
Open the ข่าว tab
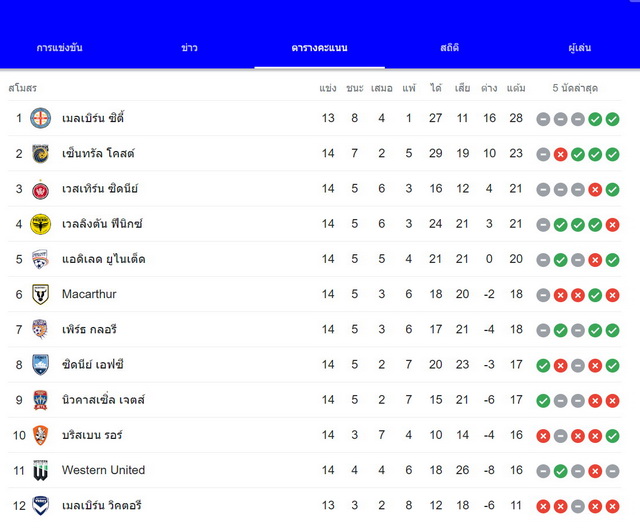click(189, 48)
